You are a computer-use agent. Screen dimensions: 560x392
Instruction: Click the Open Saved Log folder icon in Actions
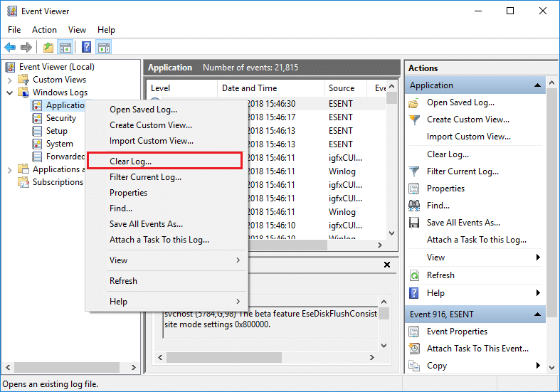point(414,103)
